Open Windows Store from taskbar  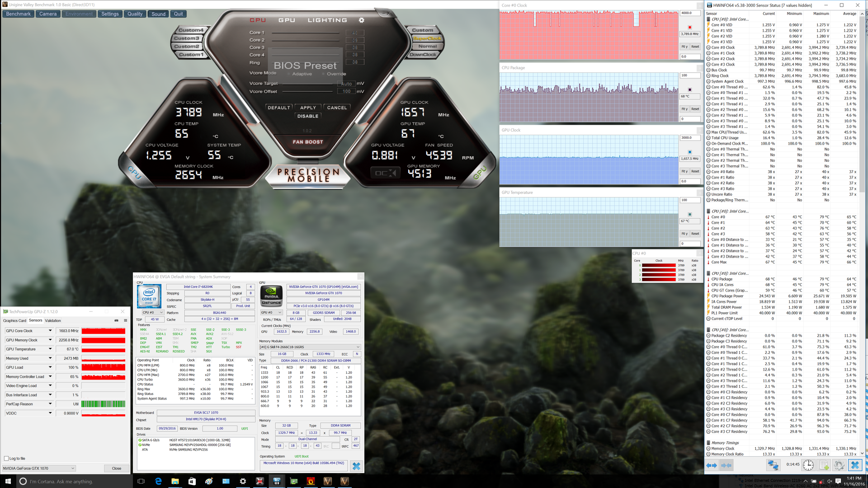pos(192,481)
